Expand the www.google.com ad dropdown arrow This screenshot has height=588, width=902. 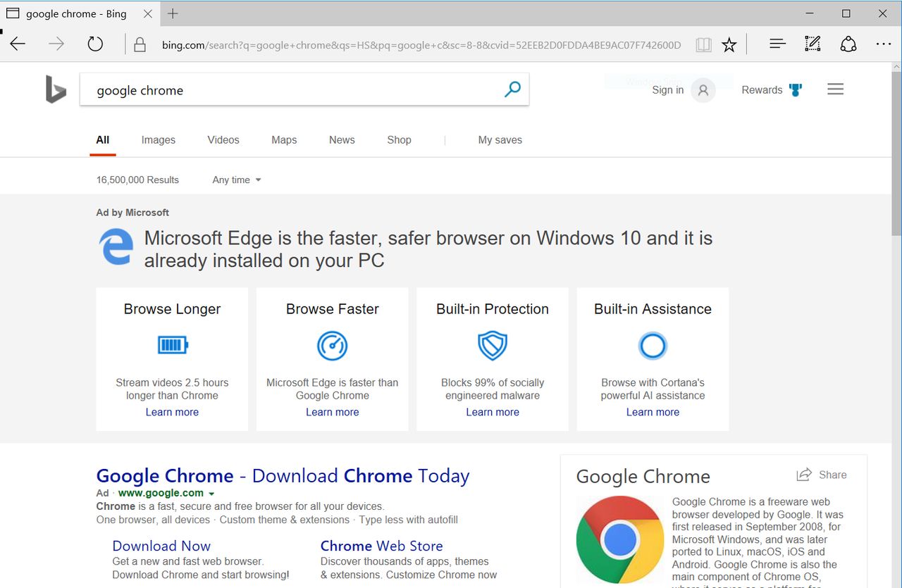point(211,494)
